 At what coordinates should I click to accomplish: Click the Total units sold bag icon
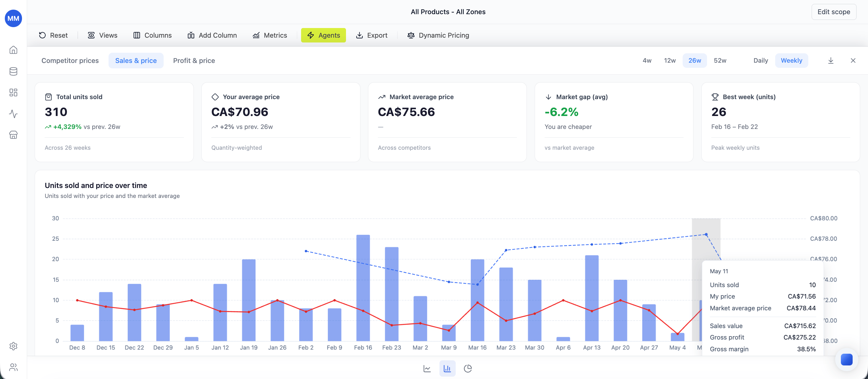pos(48,97)
